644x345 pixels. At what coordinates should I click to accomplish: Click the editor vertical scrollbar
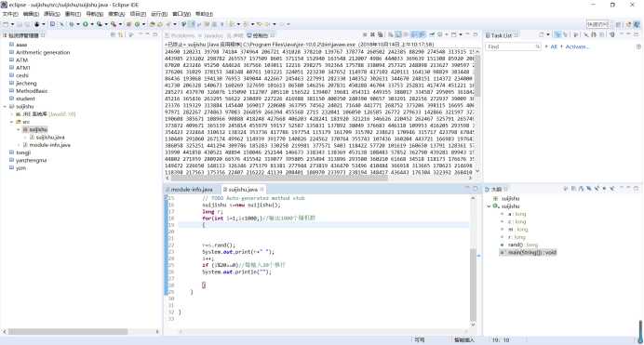pyautogui.click(x=473, y=285)
